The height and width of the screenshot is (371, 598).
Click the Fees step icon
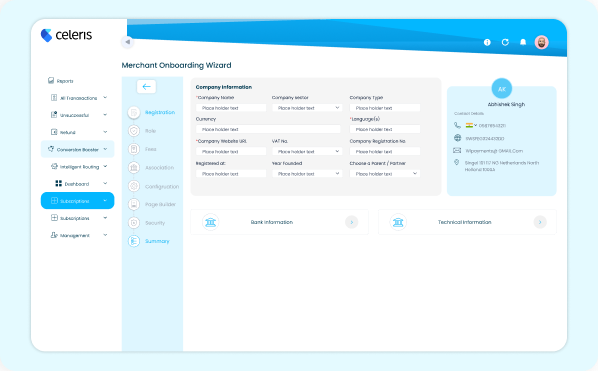(x=134, y=149)
